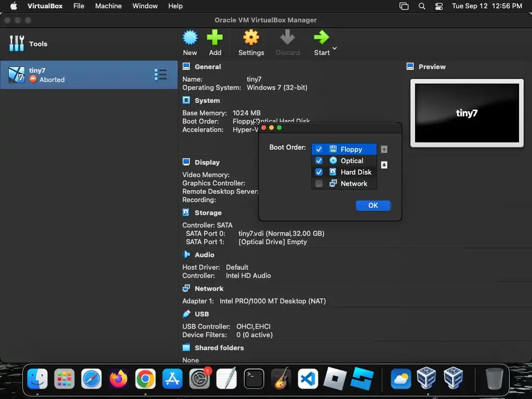Start the VM with the green arrow
Viewport: 532px width, 399px height.
(x=321, y=37)
